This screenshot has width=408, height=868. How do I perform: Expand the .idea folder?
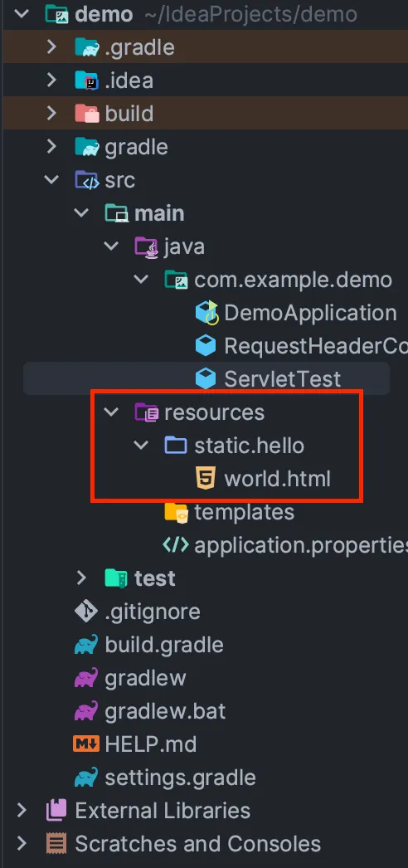coord(52,80)
